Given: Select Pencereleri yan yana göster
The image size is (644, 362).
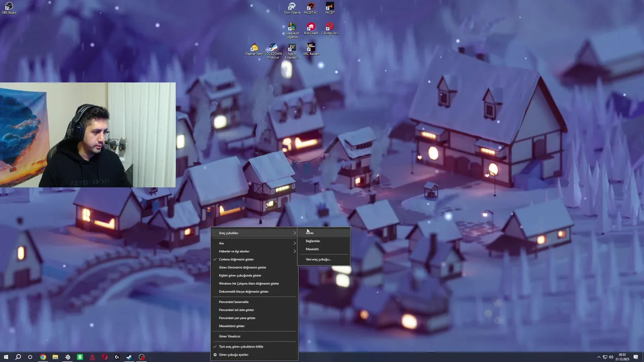Looking at the screenshot, I should [x=255, y=318].
